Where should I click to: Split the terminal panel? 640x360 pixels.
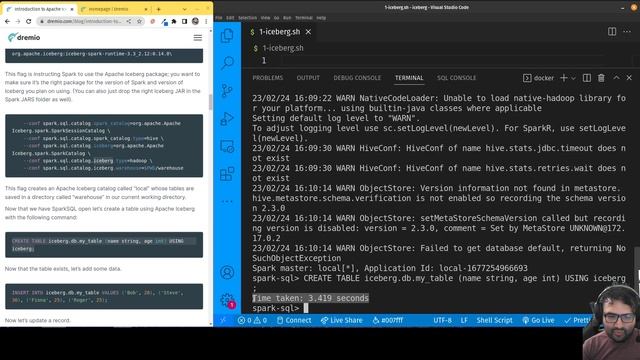coord(587,78)
